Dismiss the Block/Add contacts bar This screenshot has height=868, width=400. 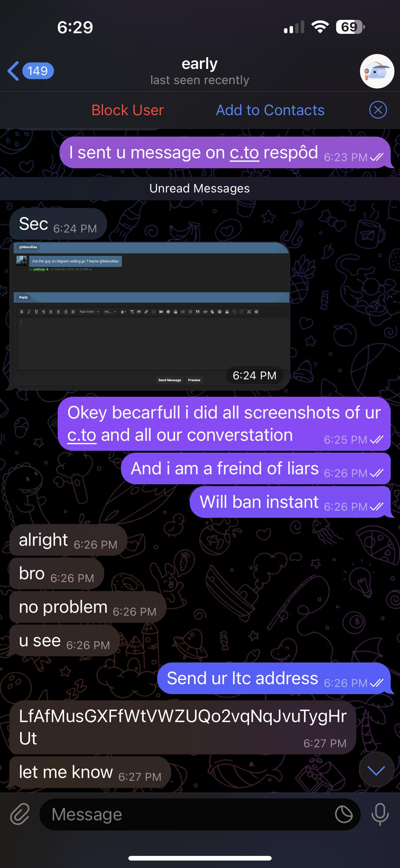click(x=378, y=110)
